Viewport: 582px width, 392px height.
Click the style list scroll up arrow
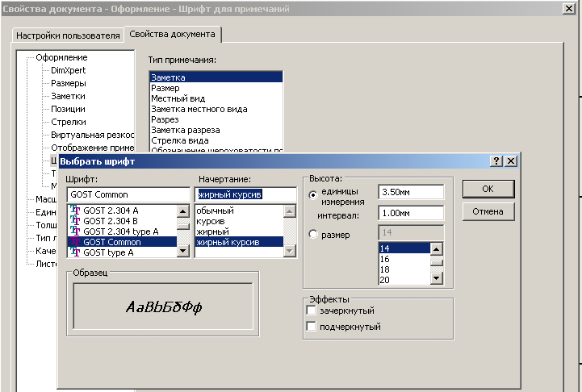click(x=290, y=211)
